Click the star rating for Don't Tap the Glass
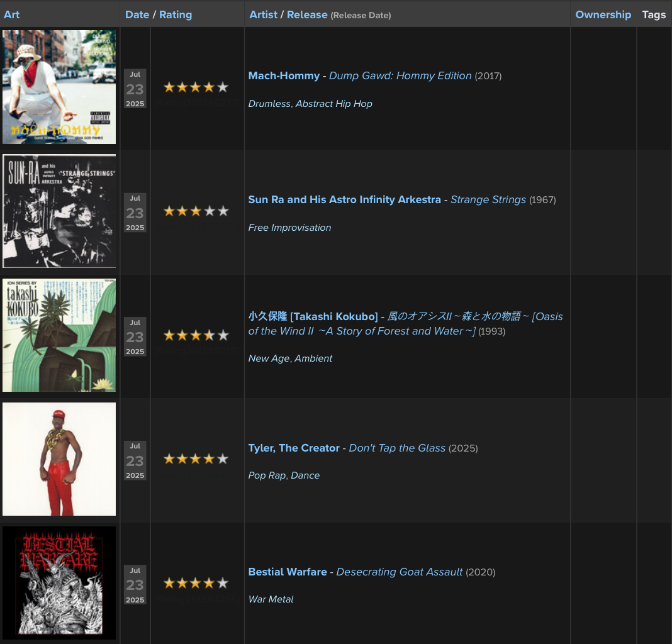 click(x=196, y=459)
